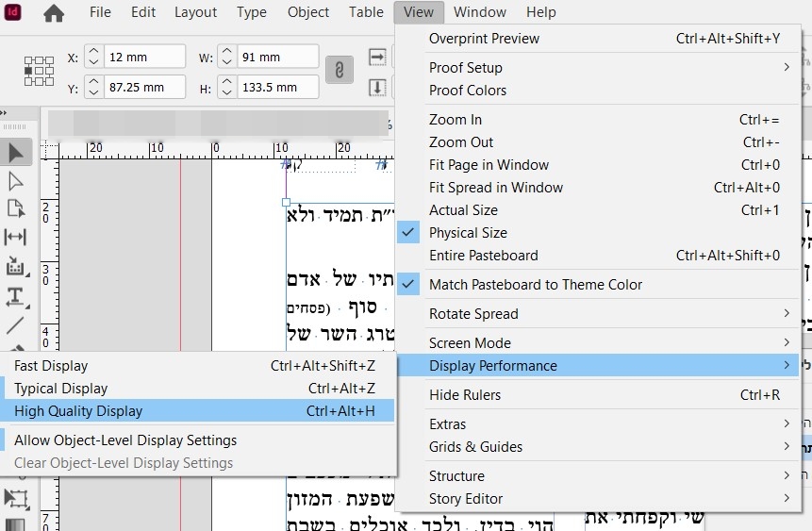The image size is (812, 531).
Task: Expand the Structure submenu
Action: pos(598,475)
